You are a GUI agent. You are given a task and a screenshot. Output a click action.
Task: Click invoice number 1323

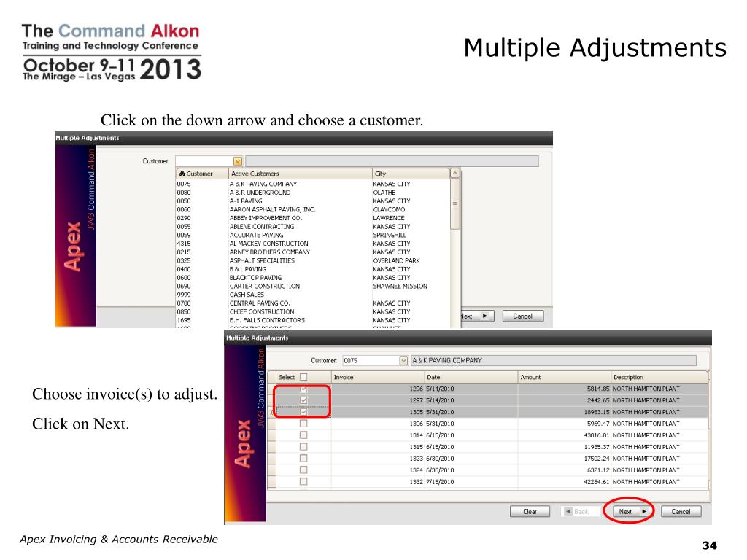coord(417,459)
